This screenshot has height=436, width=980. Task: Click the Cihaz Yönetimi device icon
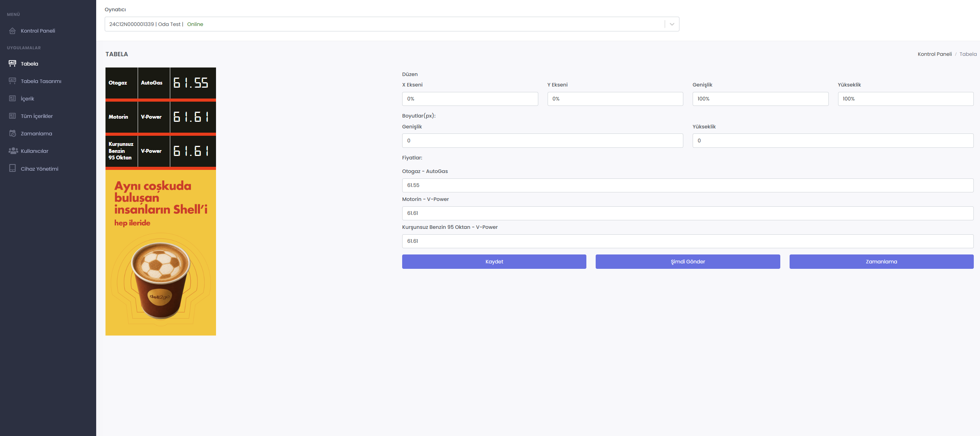tap(12, 168)
